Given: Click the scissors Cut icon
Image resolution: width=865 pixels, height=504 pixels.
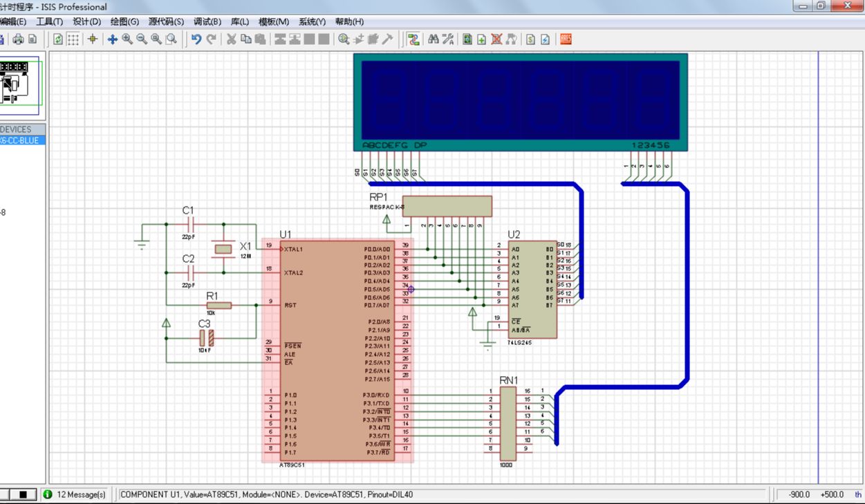Looking at the screenshot, I should pyautogui.click(x=232, y=39).
